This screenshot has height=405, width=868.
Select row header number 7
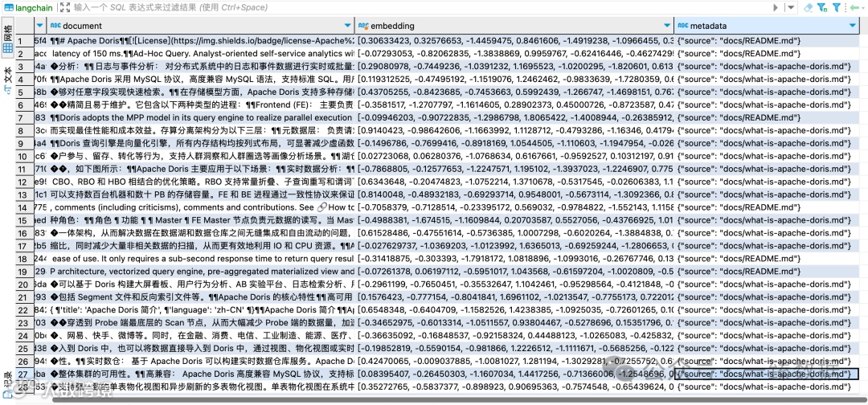[24, 118]
